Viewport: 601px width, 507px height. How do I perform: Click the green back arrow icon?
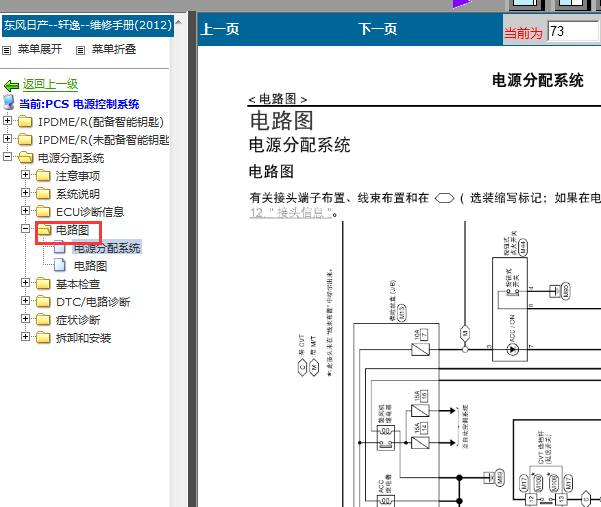(11, 85)
